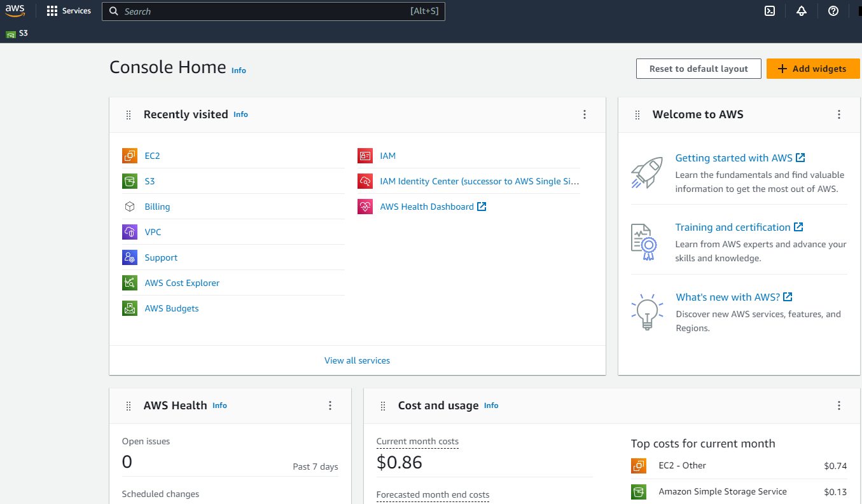Open the notifications bell
This screenshot has height=504, width=862.
[802, 11]
